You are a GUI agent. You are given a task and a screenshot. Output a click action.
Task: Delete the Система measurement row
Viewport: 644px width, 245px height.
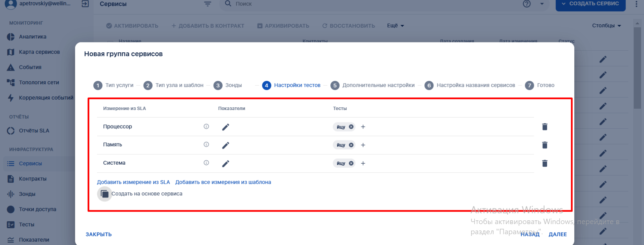pos(545,163)
